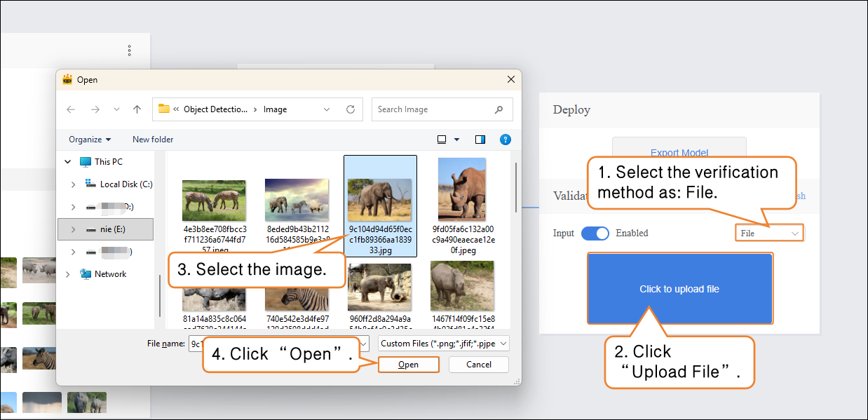Click the search magnifier icon
Screen dimensions: 868x420
499,109
